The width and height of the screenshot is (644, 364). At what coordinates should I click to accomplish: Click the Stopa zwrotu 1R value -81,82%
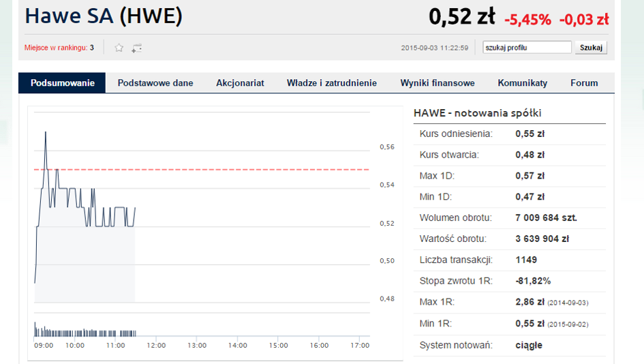(533, 281)
